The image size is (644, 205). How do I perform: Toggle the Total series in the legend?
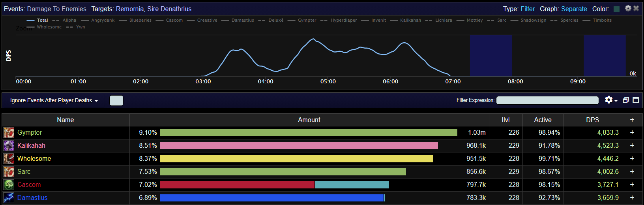pos(37,20)
